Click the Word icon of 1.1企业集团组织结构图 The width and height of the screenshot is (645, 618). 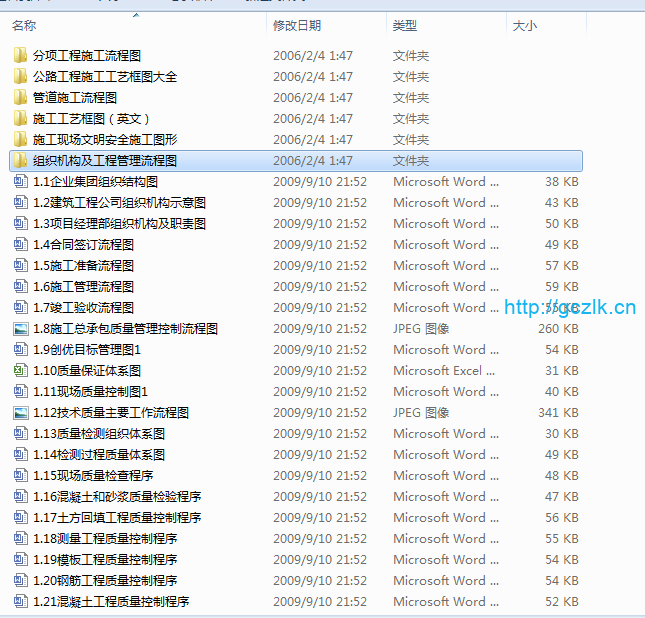coord(20,182)
